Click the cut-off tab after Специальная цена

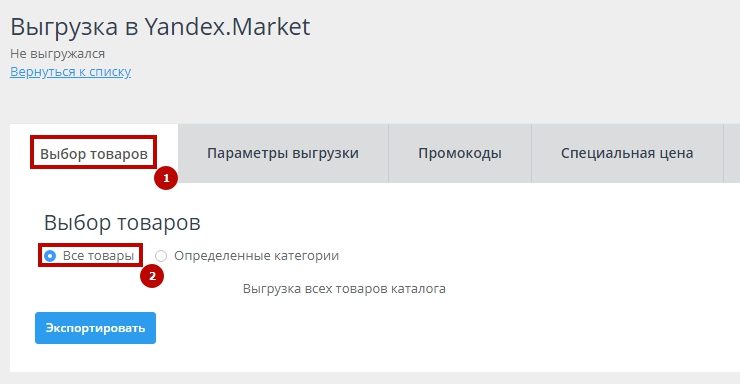732,153
